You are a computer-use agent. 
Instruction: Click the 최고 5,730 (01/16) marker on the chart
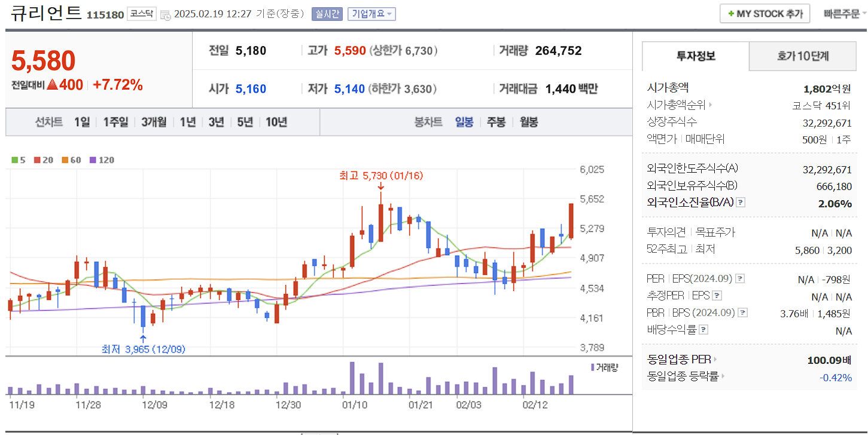[380, 176]
